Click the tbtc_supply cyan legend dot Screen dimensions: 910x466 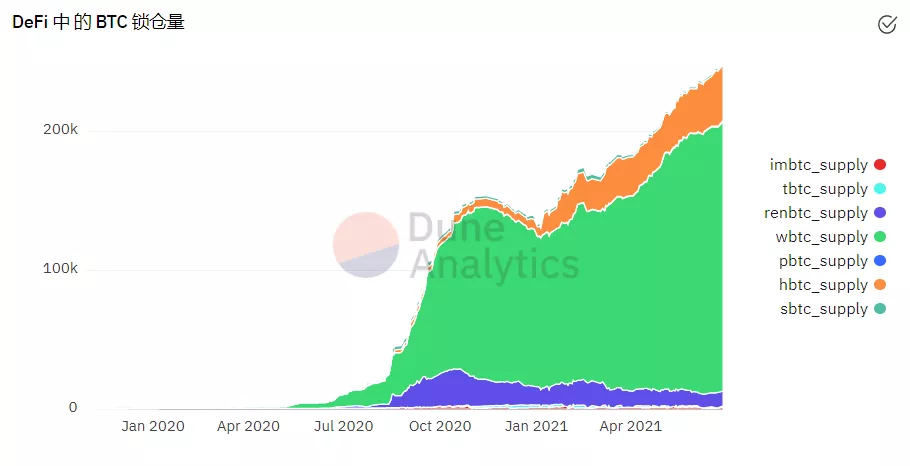click(880, 189)
